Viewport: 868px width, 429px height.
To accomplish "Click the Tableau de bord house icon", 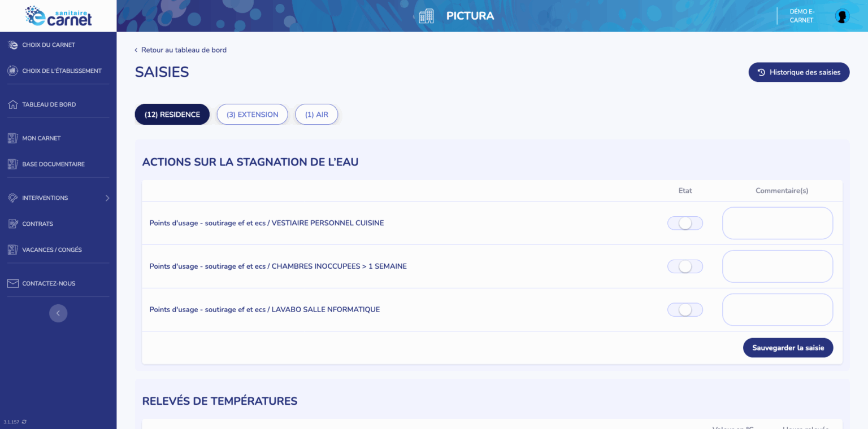I will pyautogui.click(x=12, y=104).
